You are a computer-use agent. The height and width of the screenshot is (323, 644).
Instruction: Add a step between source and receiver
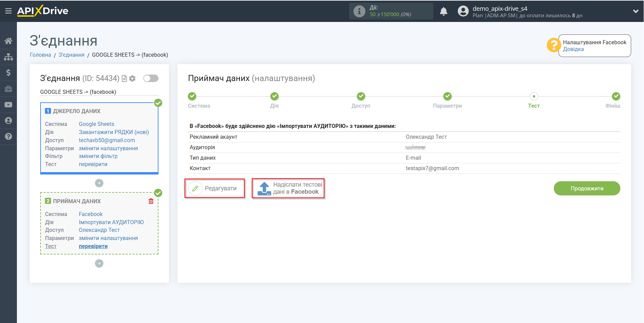(x=99, y=183)
